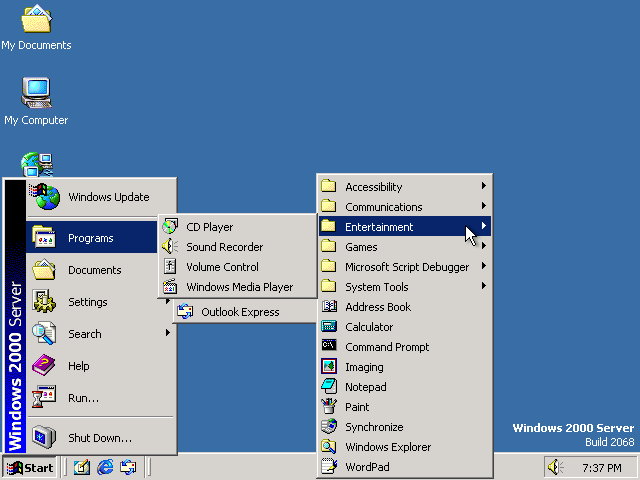Image resolution: width=640 pixels, height=480 pixels.
Task: Open the Programs menu entry
Action: [x=92, y=238]
